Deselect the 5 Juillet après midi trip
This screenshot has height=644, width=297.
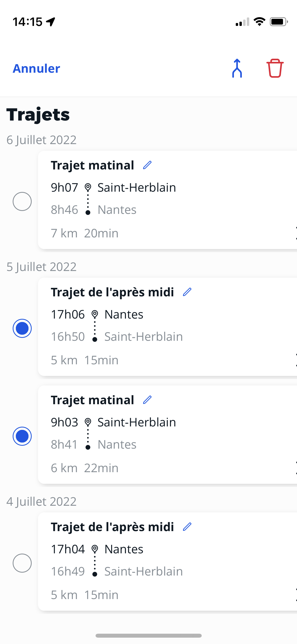22,328
